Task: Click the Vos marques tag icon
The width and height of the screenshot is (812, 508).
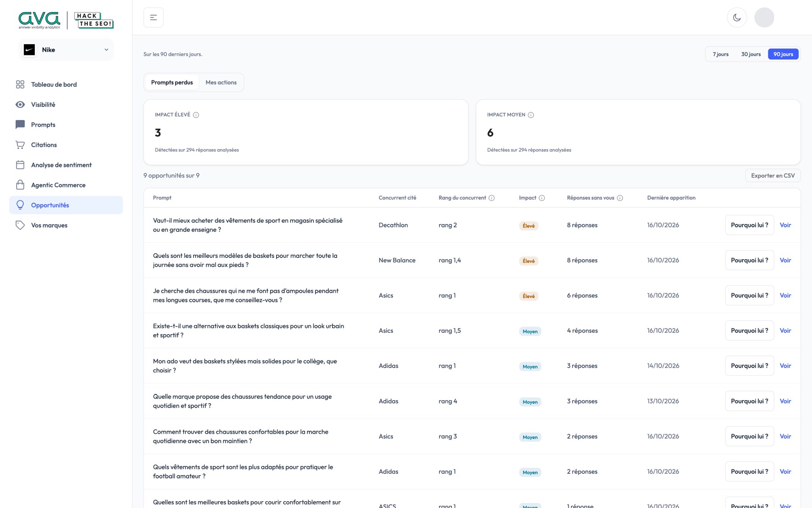Action: click(x=20, y=225)
